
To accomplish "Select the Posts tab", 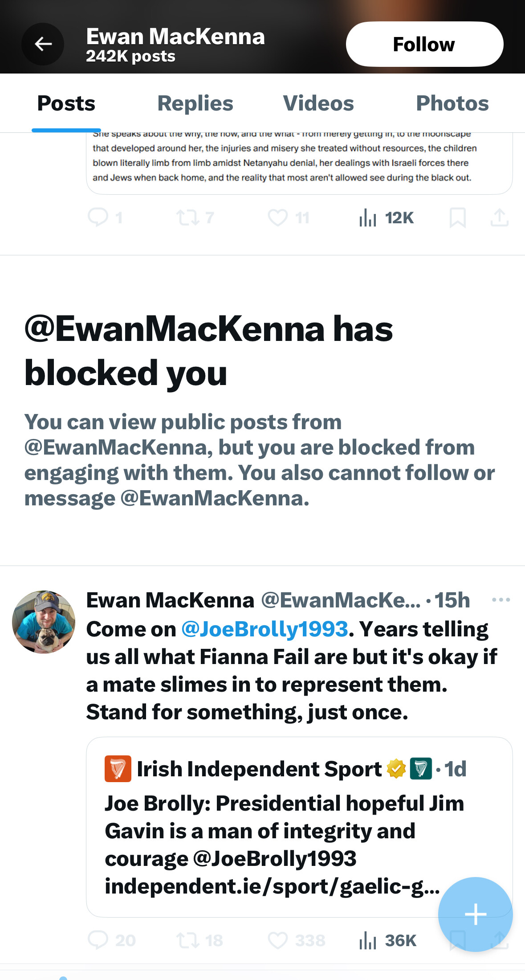I will pyautogui.click(x=66, y=103).
